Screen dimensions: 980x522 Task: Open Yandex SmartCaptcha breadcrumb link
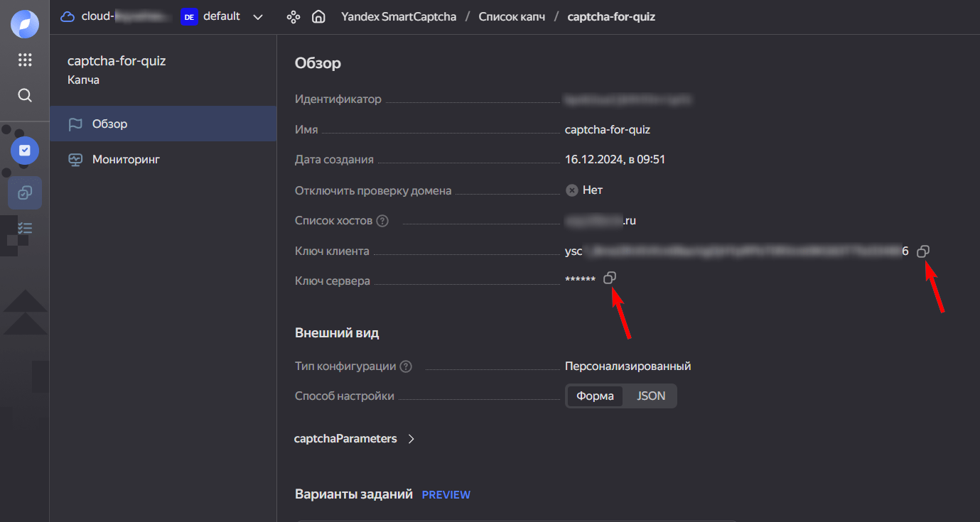click(399, 16)
